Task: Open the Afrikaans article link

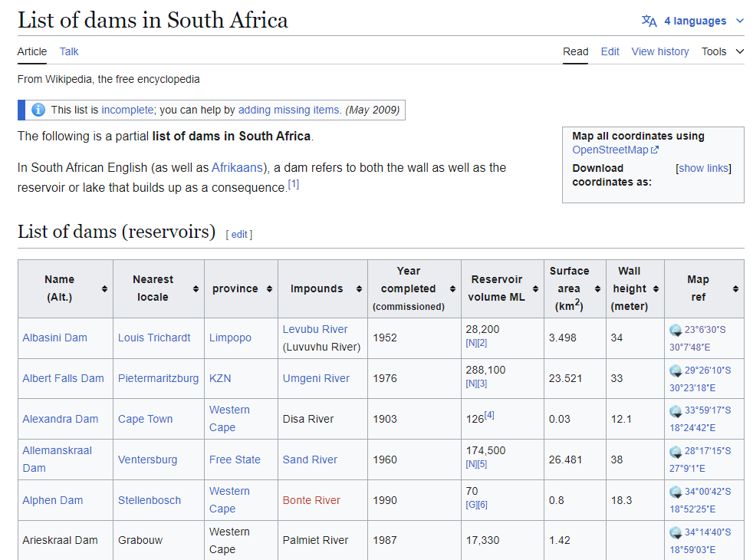Action: 237,167
